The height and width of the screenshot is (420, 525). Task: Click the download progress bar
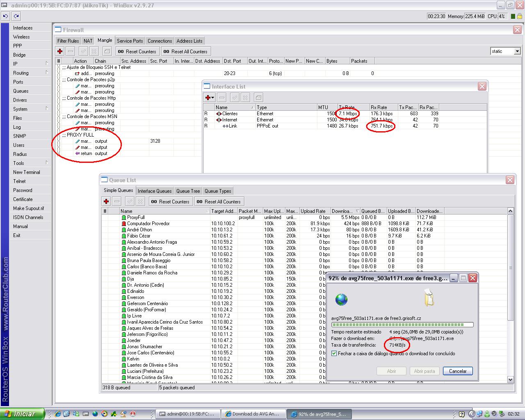(x=402, y=325)
